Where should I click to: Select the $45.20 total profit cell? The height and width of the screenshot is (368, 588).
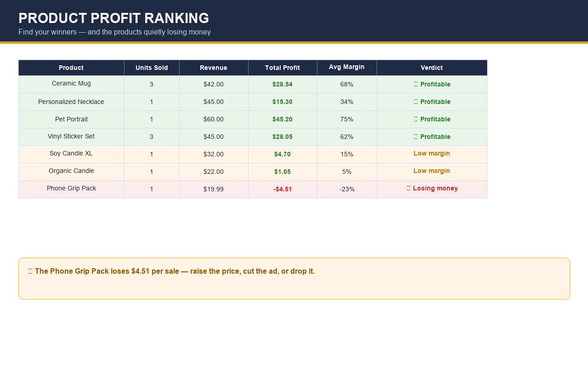coord(283,119)
